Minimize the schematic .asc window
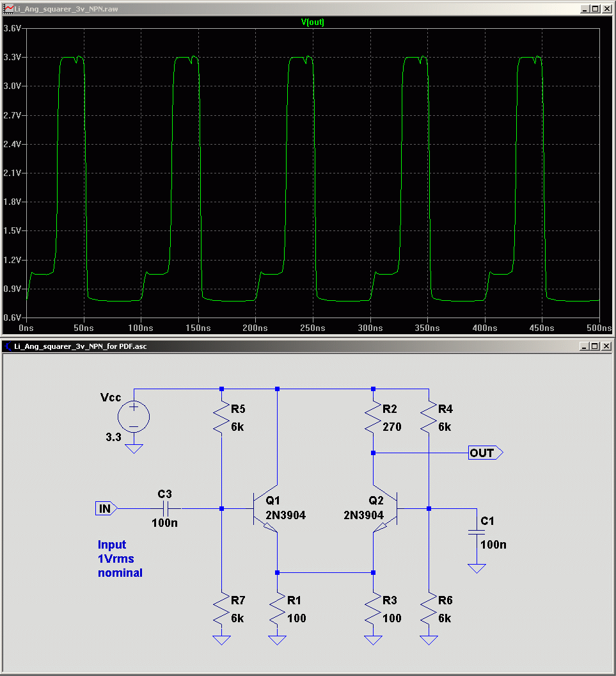This screenshot has height=676, width=616. [x=585, y=346]
